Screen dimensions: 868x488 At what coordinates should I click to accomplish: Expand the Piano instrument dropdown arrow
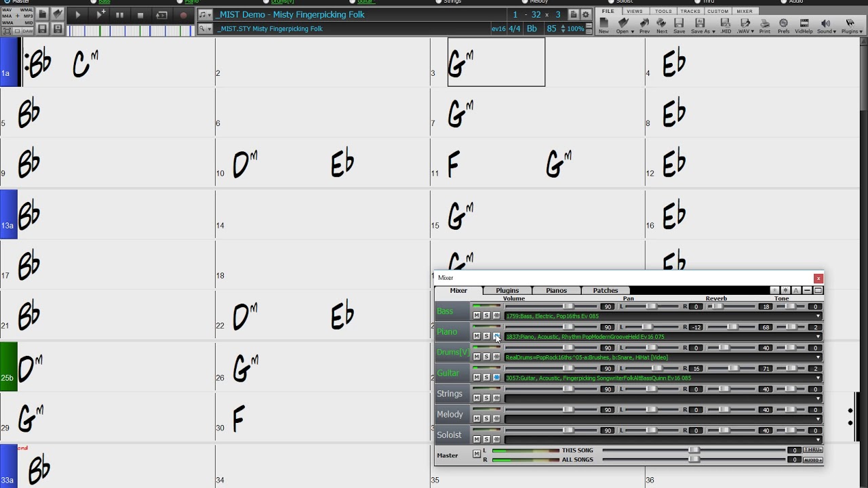818,337
